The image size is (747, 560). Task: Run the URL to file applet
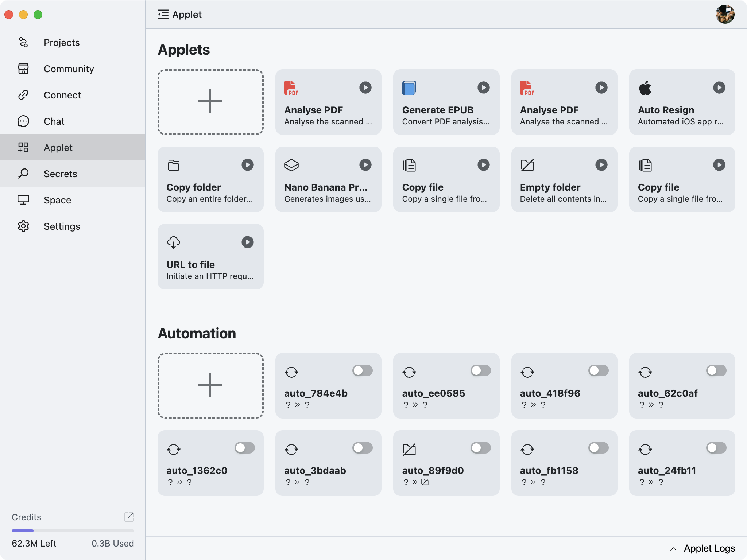tap(248, 242)
